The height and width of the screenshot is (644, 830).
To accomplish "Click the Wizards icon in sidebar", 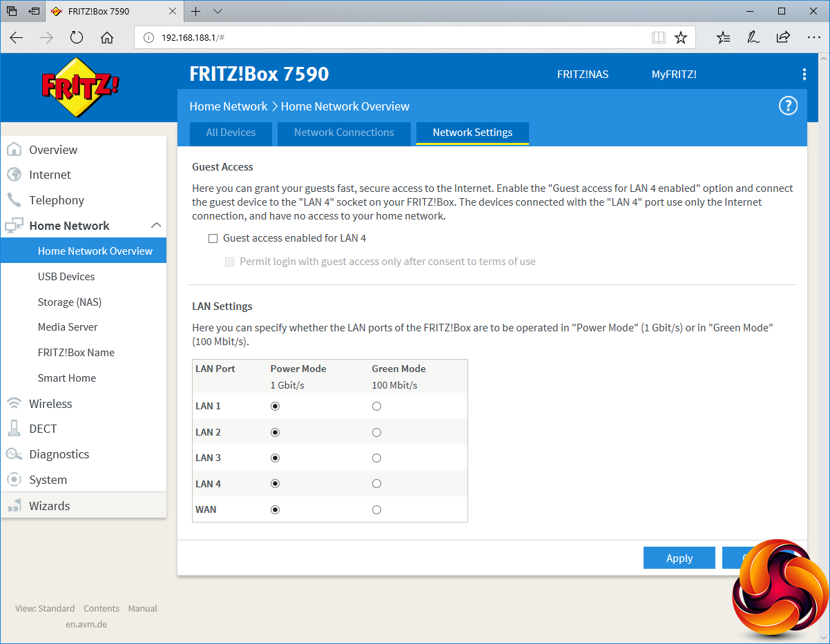I will pos(14,506).
